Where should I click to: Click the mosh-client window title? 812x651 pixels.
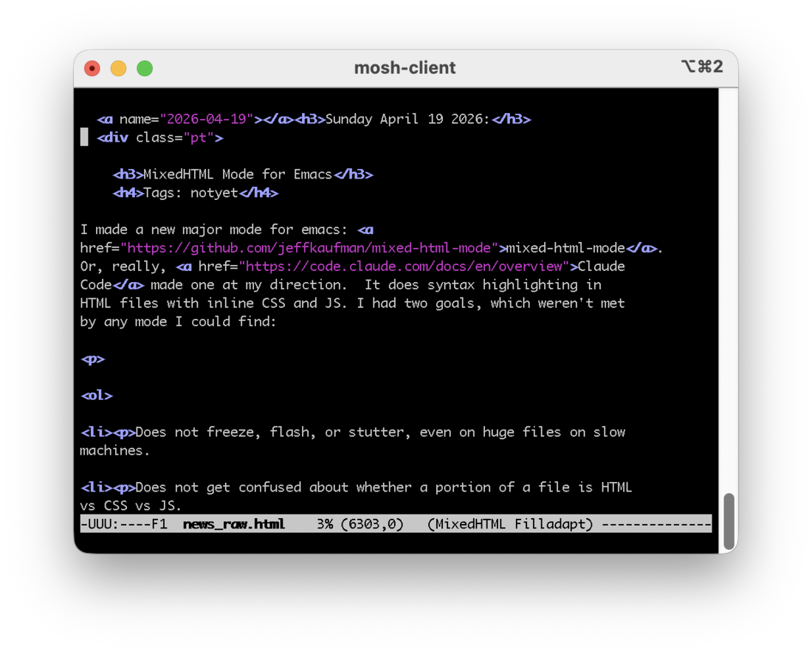pos(405,67)
